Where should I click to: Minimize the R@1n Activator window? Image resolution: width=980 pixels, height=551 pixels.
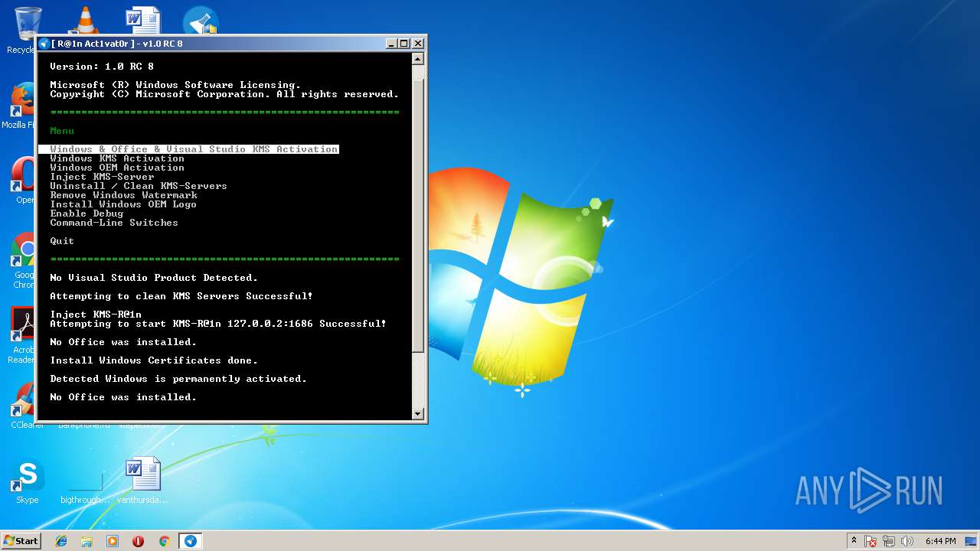click(x=392, y=44)
